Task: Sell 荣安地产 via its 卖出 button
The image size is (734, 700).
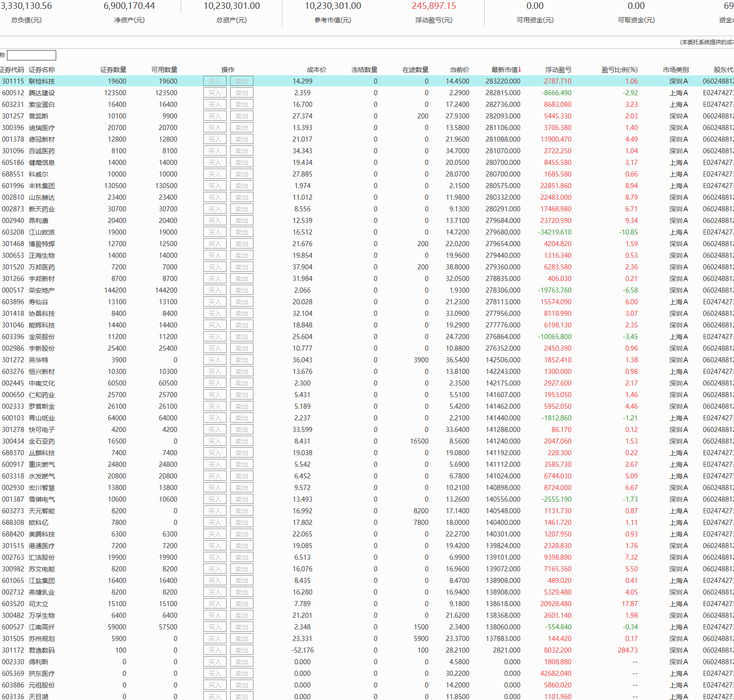Action: pos(242,290)
